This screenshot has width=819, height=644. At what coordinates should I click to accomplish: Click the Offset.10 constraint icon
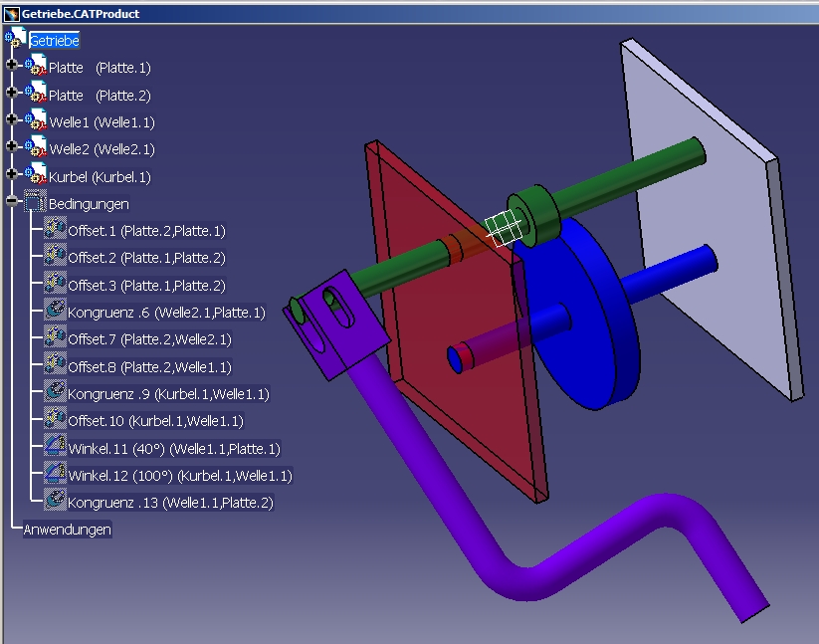click(55, 419)
